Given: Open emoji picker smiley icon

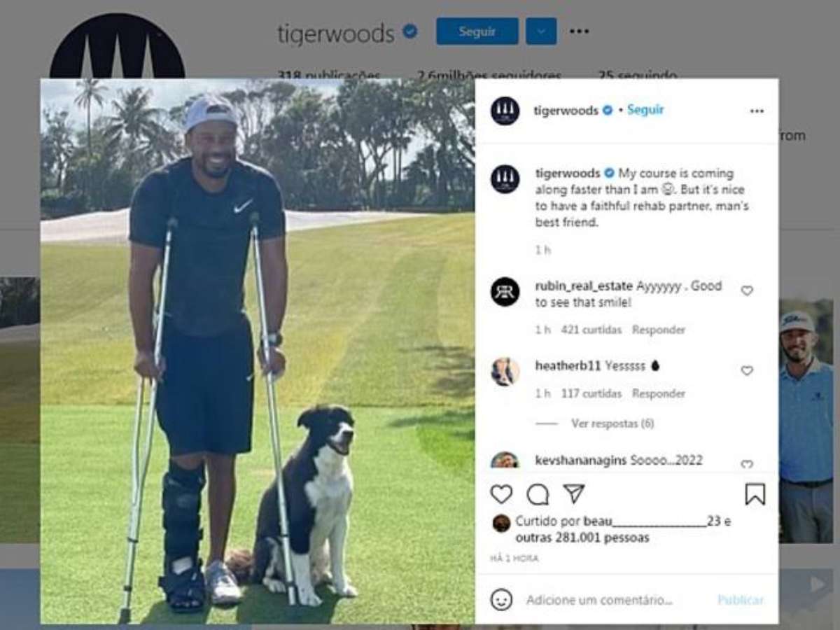Looking at the screenshot, I should 501,600.
